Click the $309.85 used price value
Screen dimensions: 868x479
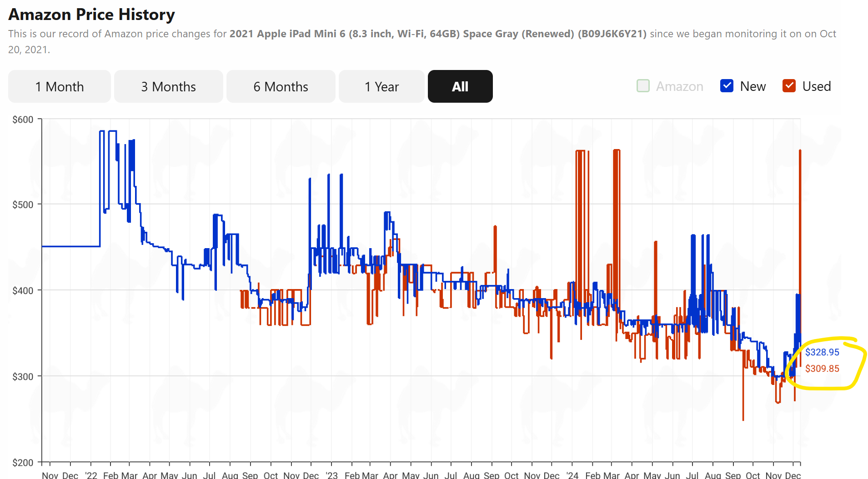(x=822, y=369)
